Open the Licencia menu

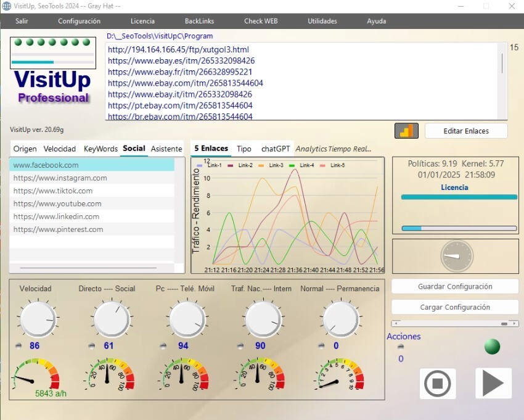click(x=142, y=21)
